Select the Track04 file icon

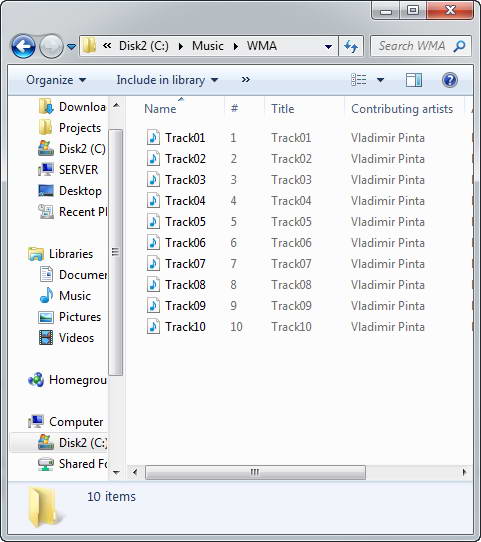(153, 200)
